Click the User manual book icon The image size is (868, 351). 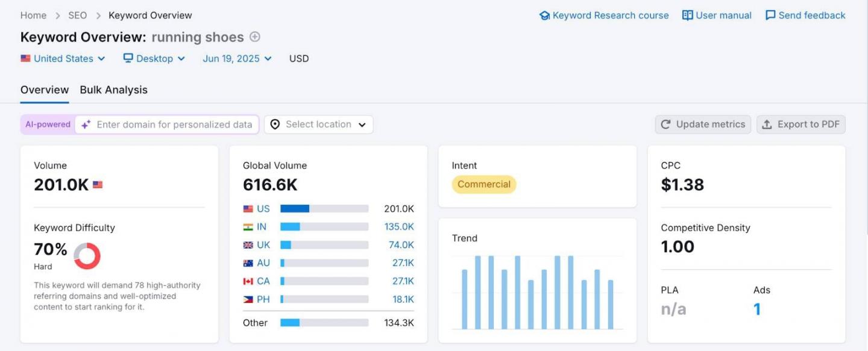tap(687, 16)
